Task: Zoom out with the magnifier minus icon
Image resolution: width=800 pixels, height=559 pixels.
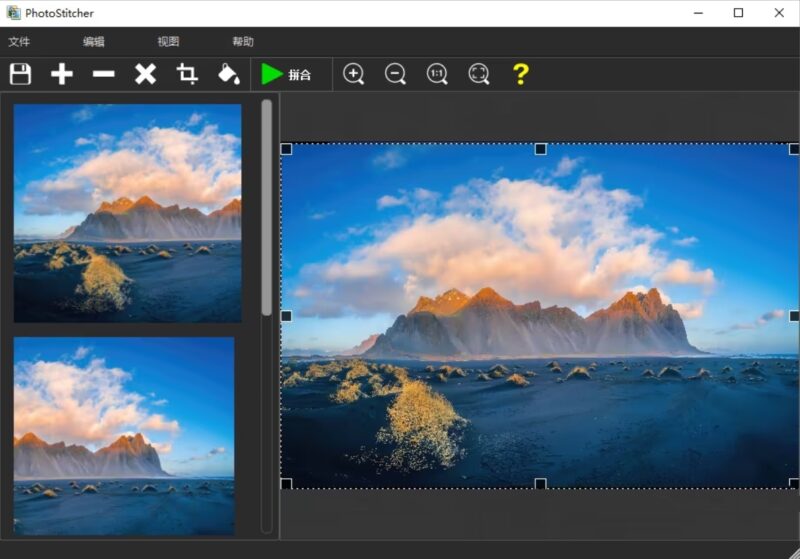Action: (x=395, y=74)
